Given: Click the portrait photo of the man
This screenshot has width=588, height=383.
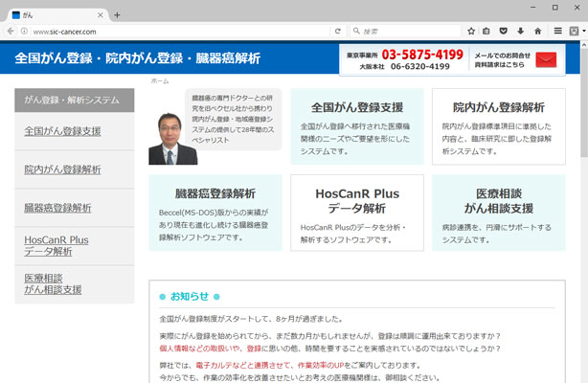Looking at the screenshot, I should tap(173, 139).
